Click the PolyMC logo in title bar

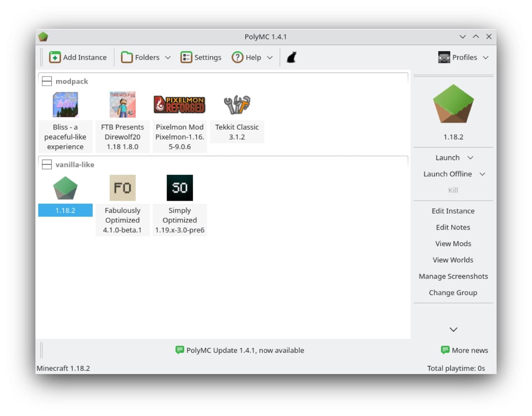pyautogui.click(x=43, y=37)
